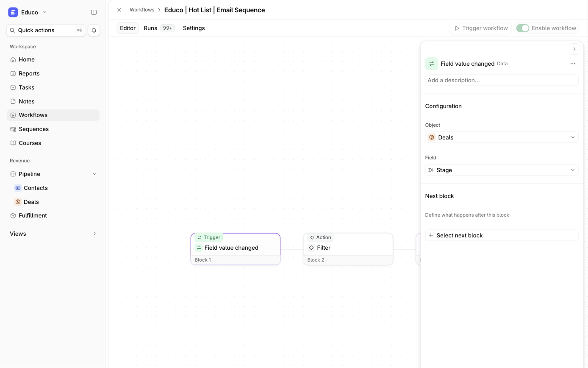This screenshot has width=588, height=368.
Task: Click the Tasks checkmark icon
Action: pos(13,88)
